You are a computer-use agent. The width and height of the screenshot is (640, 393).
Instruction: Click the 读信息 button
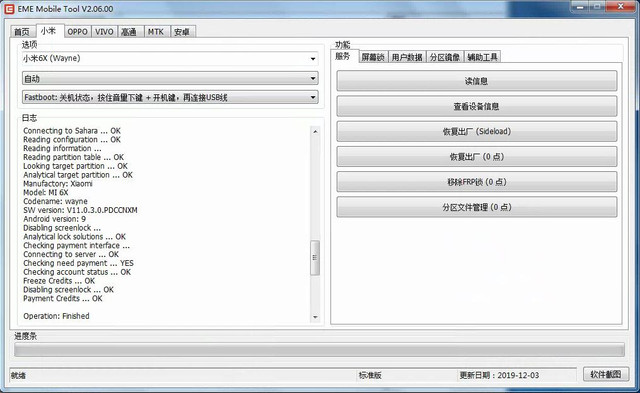tap(477, 81)
